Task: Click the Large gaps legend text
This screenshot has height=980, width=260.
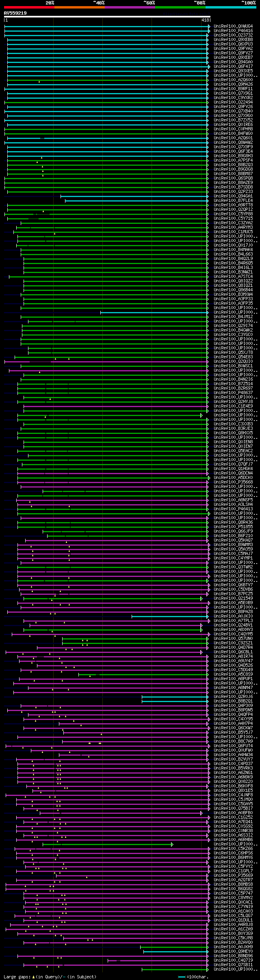Action: pos(50,977)
